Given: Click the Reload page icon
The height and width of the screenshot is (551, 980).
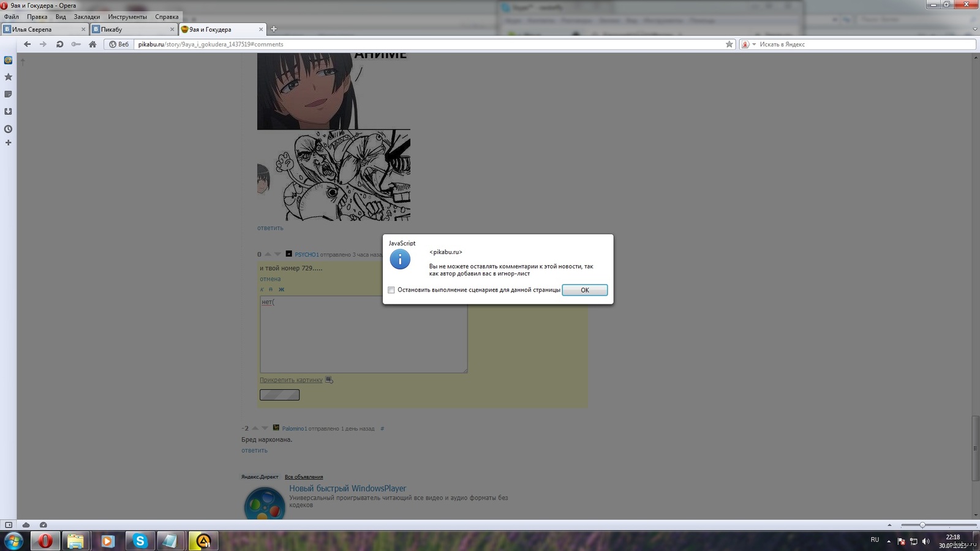Looking at the screenshot, I should click(x=59, y=44).
